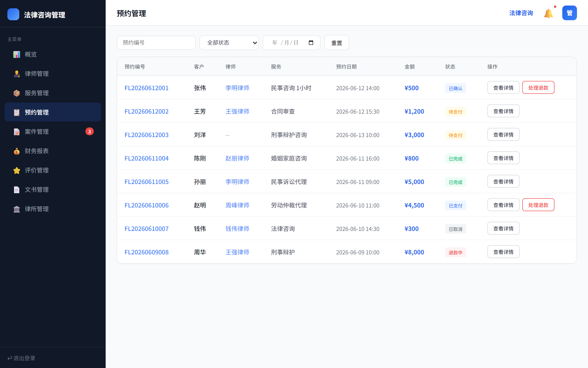Click 查看详情 for FL20260611005
Screen dimensions: 588x368
pos(503,181)
